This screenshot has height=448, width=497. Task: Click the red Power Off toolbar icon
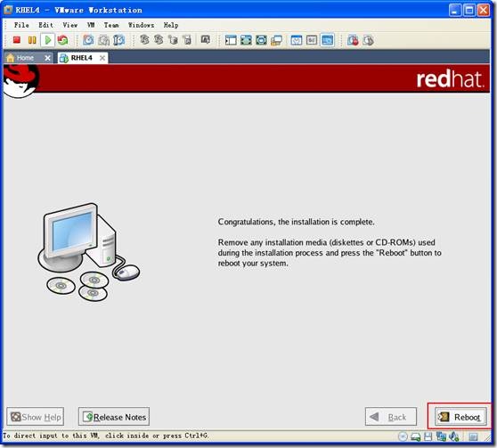point(17,40)
